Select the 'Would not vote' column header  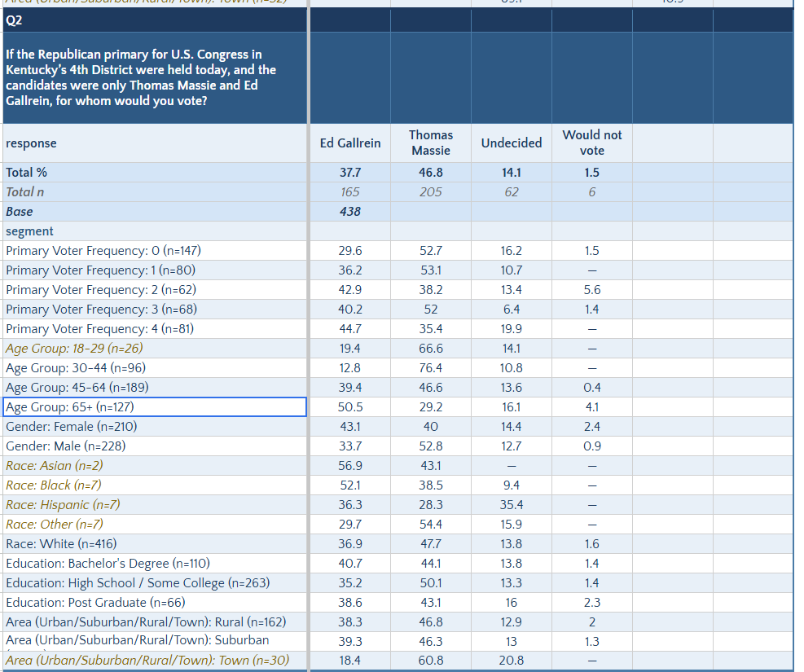(x=591, y=143)
